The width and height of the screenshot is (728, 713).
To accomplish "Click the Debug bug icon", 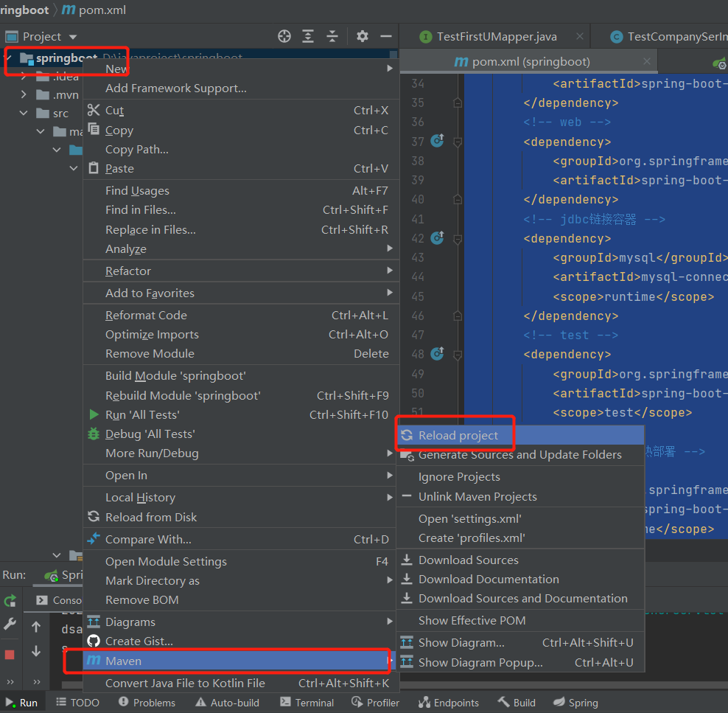I will tap(94, 434).
